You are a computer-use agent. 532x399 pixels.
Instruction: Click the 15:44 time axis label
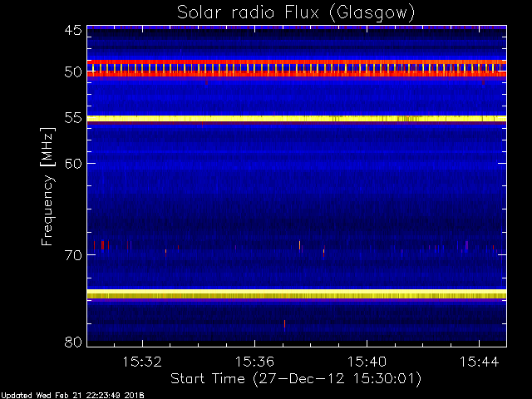coord(479,362)
